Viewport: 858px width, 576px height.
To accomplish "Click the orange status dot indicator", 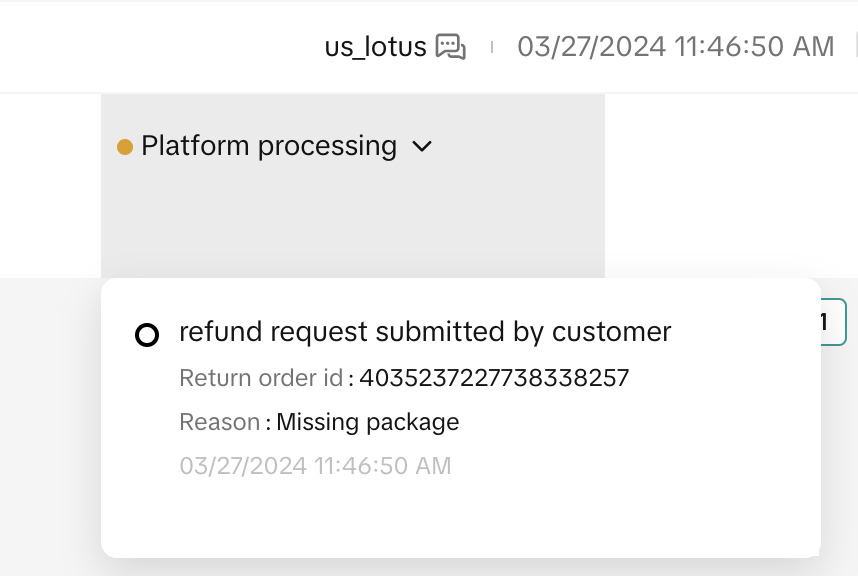I will (x=125, y=147).
